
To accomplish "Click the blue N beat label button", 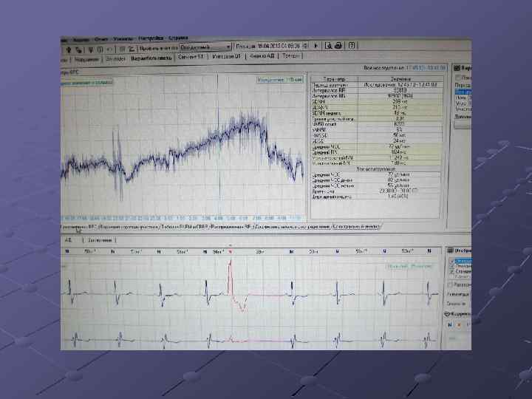I will coord(450,325).
